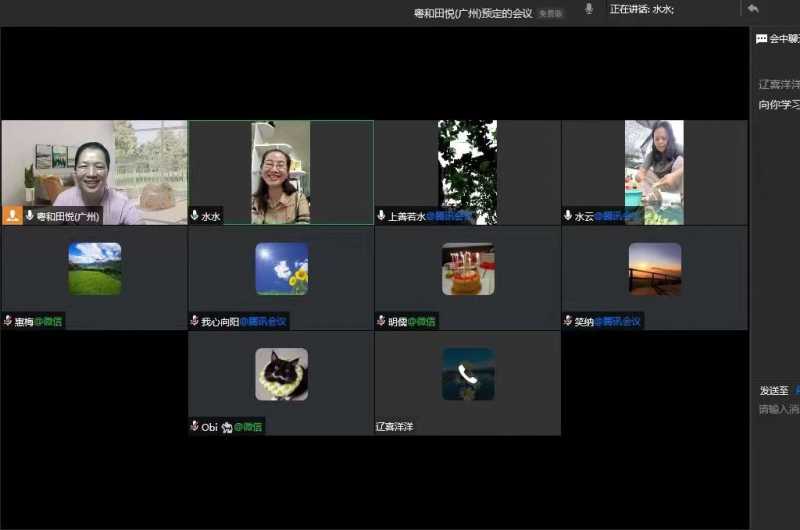800x530 pixels.
Task: Toggle the muted mic icon for 惠梅
Action: point(8,321)
